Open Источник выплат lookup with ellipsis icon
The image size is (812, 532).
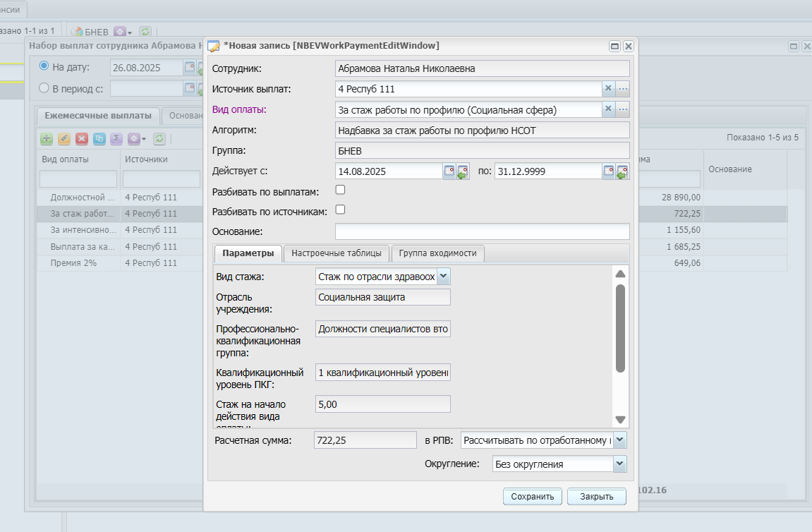[623, 89]
